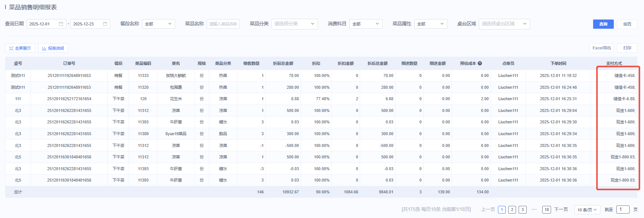Image resolution: width=644 pixels, height=218 pixels.
Task: Click the total amount 10932.67 in 总计 row
Action: coord(291,192)
